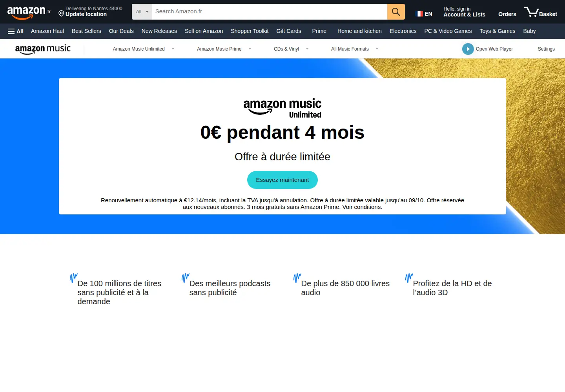
Task: Go to New Releases
Action: point(159,31)
